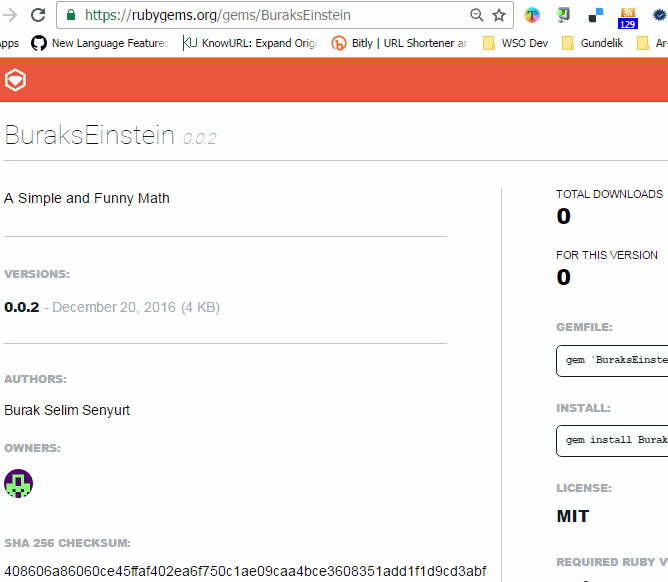Click the green secure padlock icon

[x=71, y=15]
